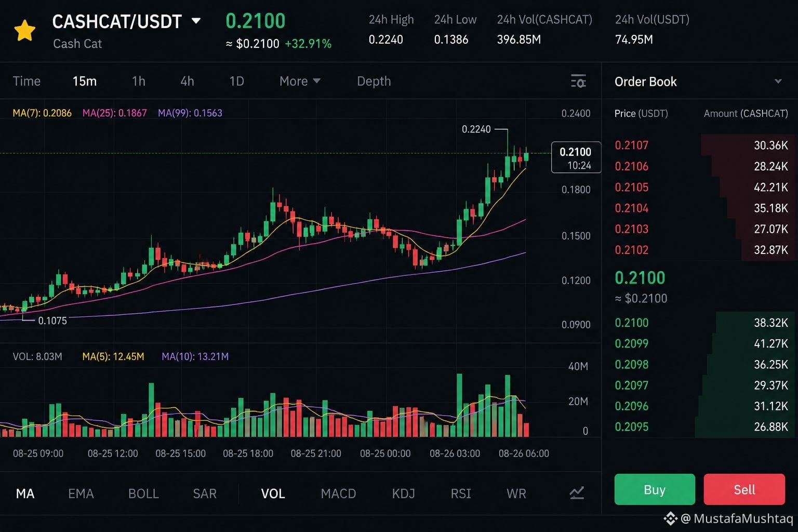Click the volume MA(5): 12.45M label
798x532 pixels.
113,356
